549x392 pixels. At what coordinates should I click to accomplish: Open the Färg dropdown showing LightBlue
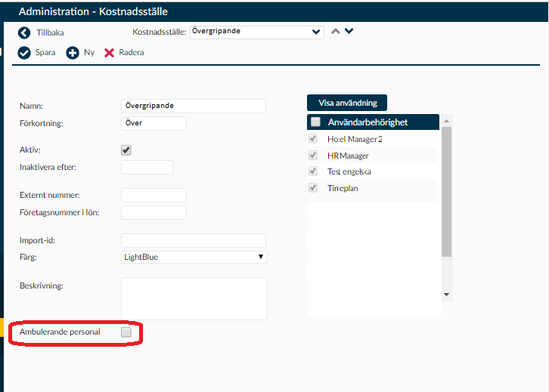pos(194,257)
